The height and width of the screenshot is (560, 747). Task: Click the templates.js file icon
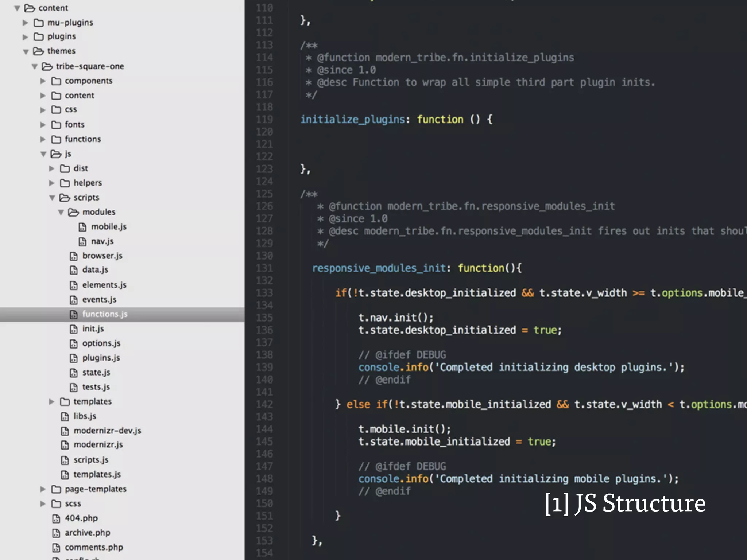click(x=65, y=475)
